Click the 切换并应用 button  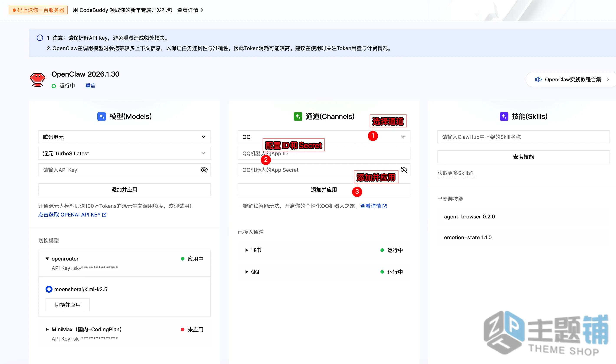[67, 305]
